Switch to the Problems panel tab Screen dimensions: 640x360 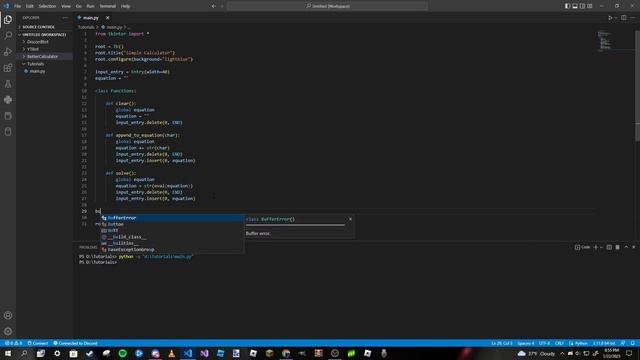point(88,247)
